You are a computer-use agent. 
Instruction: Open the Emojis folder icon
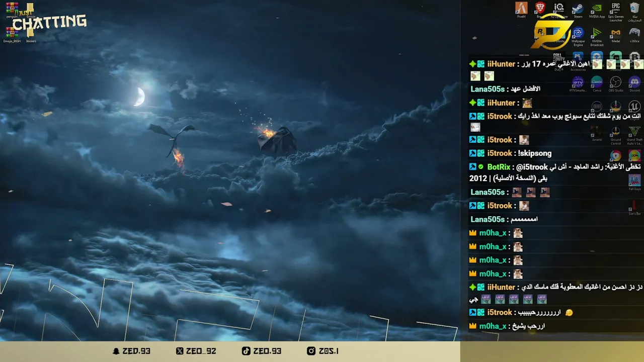[x=31, y=10]
